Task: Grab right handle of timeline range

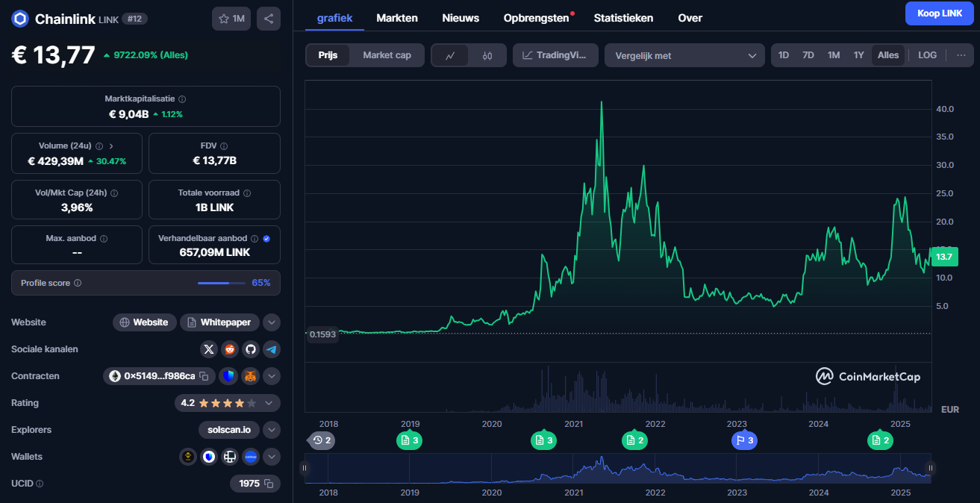Action: (x=931, y=468)
